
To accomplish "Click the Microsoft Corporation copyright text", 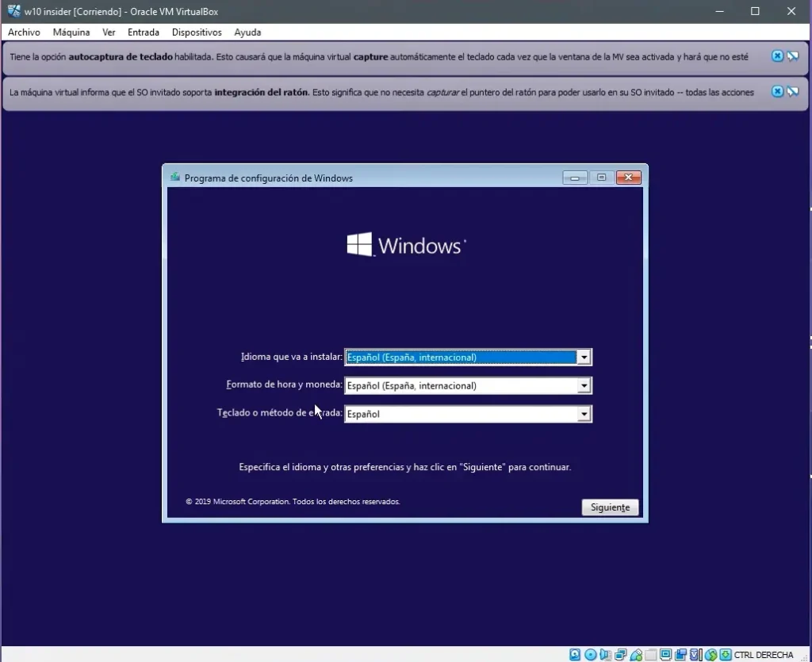I will (293, 502).
